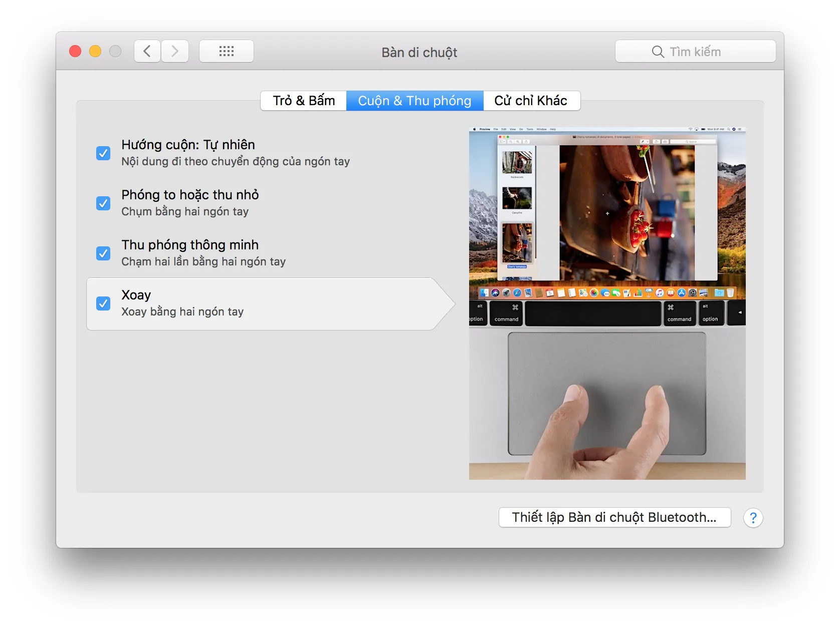
Task: Uncheck Hướng cuộn: Tự nhiên checkbox
Action: pos(103,153)
